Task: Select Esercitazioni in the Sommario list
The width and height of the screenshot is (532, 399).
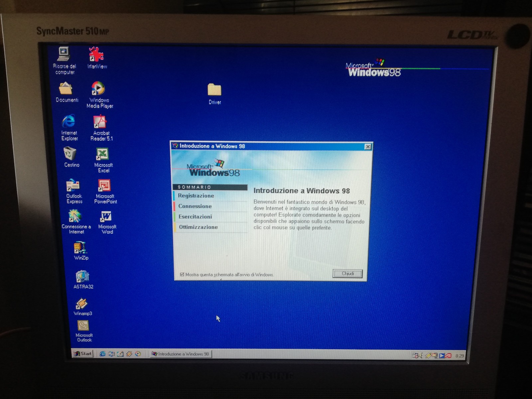Action: [210, 216]
